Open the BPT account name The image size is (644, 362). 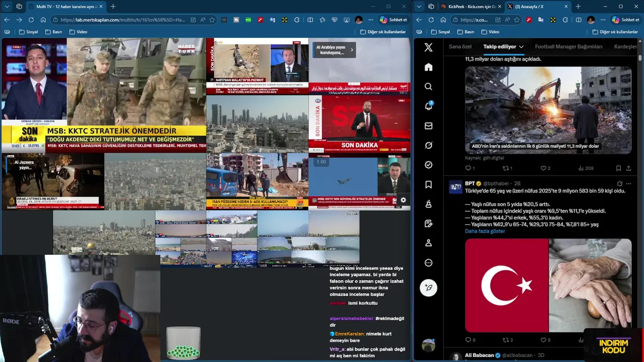tap(470, 184)
